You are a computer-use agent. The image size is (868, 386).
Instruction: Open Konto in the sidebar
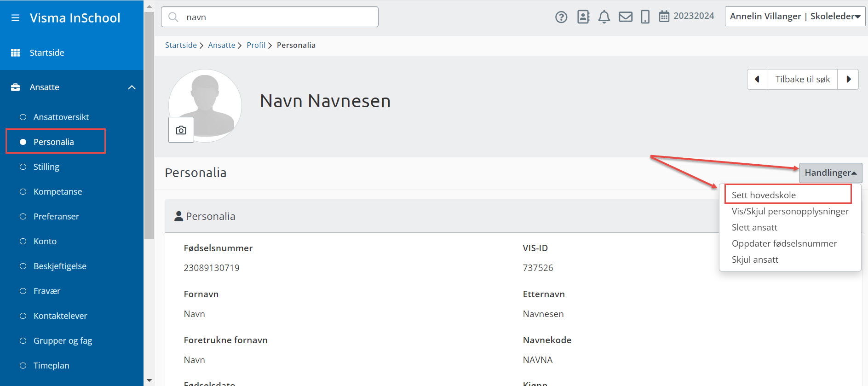(x=45, y=241)
